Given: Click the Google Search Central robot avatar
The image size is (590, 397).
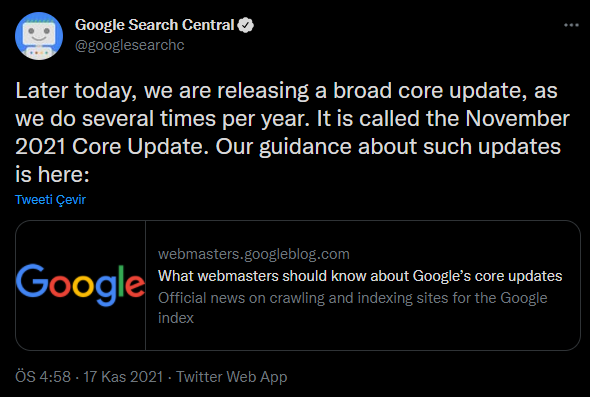Looking at the screenshot, I should (39, 36).
